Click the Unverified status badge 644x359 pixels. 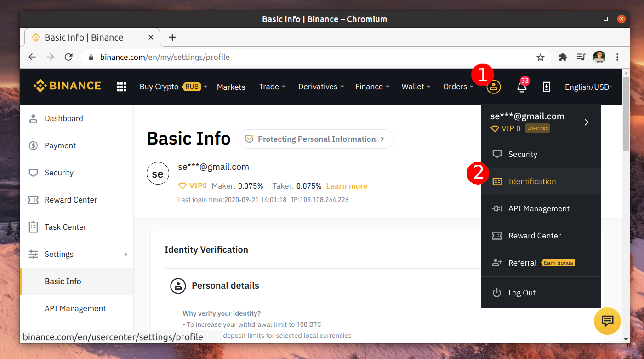(x=537, y=128)
